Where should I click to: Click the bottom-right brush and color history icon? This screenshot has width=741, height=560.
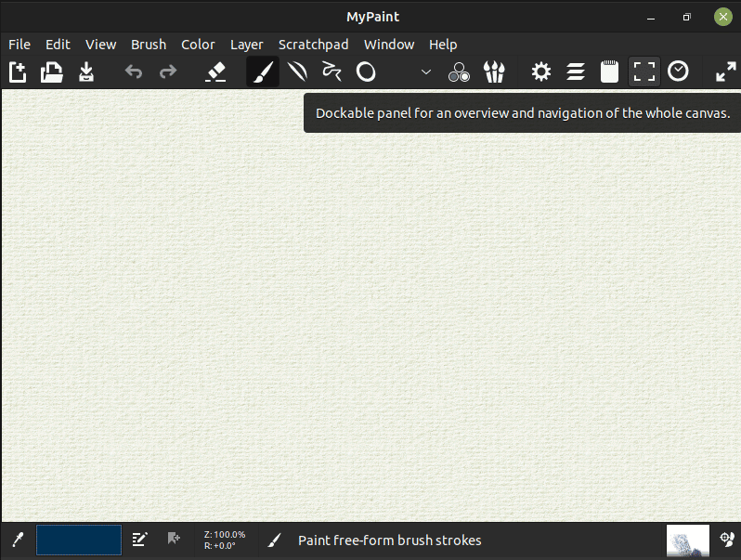pos(727,540)
